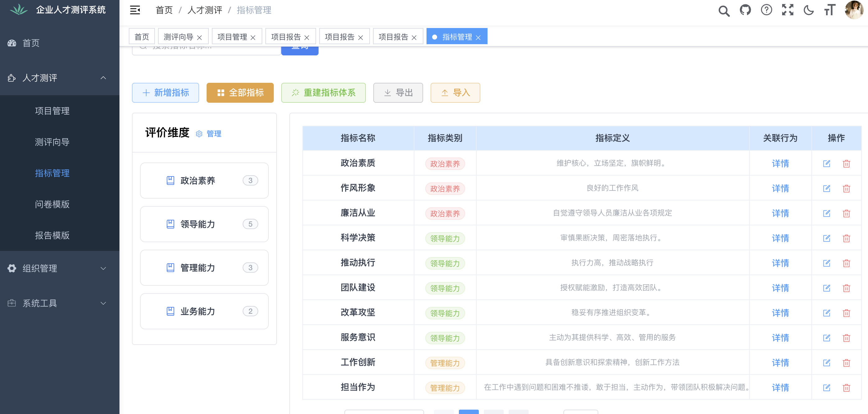Click the 新增指标 button
Screen dimensions: 868x414
click(165, 93)
